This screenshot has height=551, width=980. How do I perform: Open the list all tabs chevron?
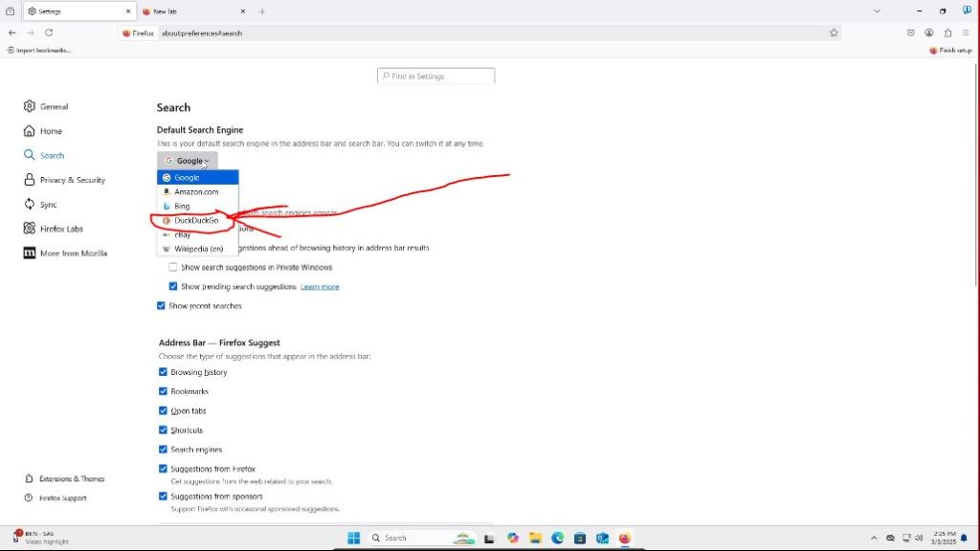(877, 11)
